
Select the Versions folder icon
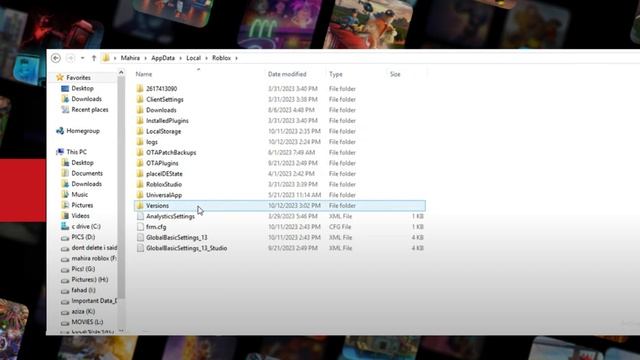pos(140,205)
